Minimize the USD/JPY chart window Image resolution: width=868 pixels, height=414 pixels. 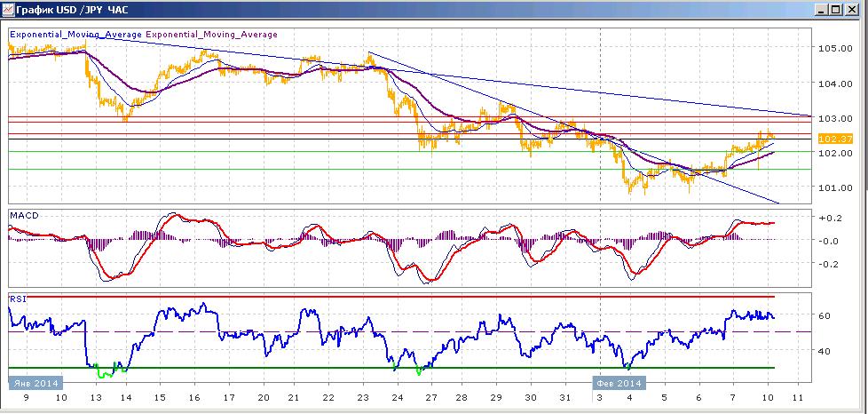pos(823,10)
